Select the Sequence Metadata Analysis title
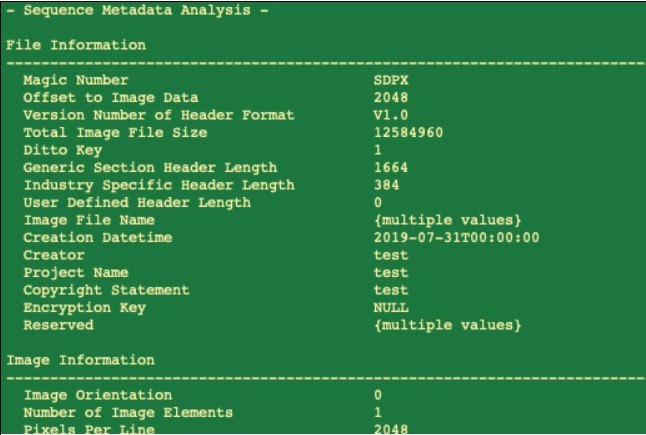The height and width of the screenshot is (435, 646). click(137, 10)
